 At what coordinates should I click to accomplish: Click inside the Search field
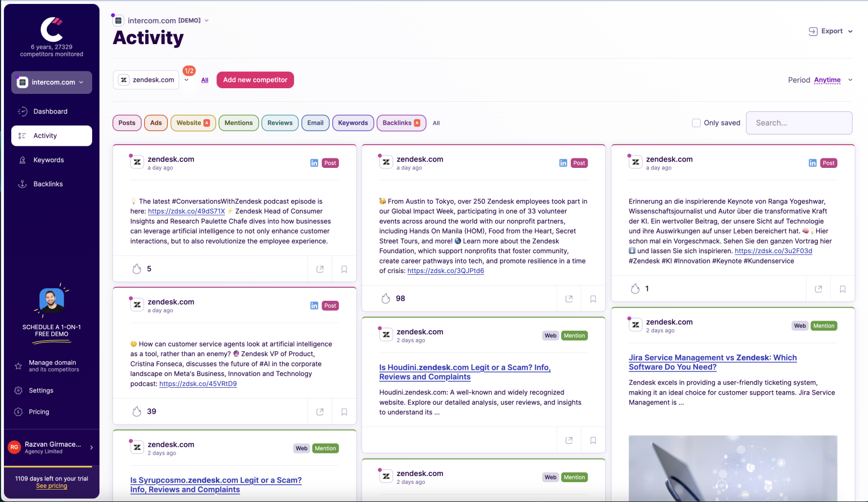798,123
